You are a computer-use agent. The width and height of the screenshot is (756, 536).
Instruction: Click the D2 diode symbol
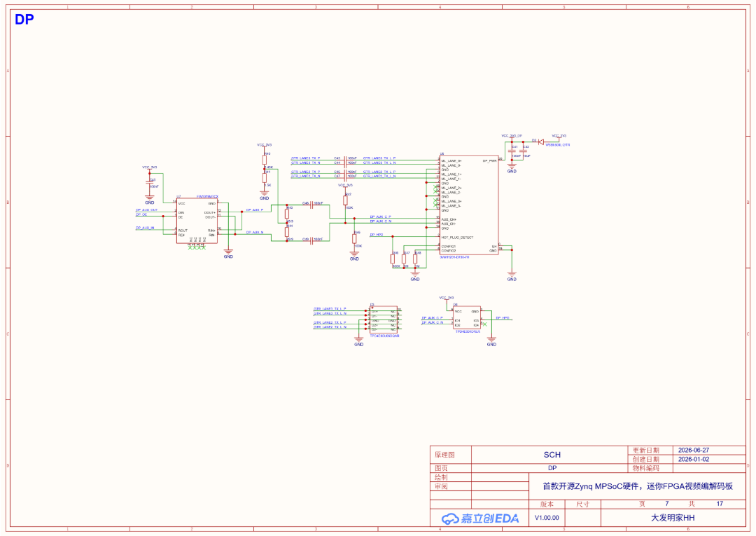click(540, 142)
